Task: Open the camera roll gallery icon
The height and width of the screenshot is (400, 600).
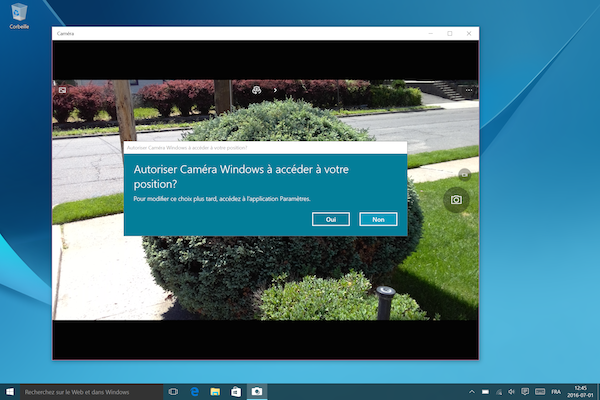Action: click(62, 90)
